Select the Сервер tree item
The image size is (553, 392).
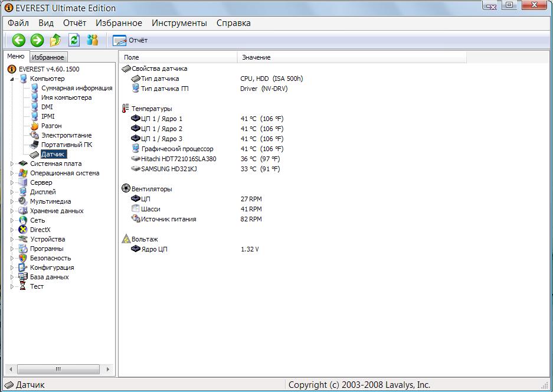tap(41, 182)
